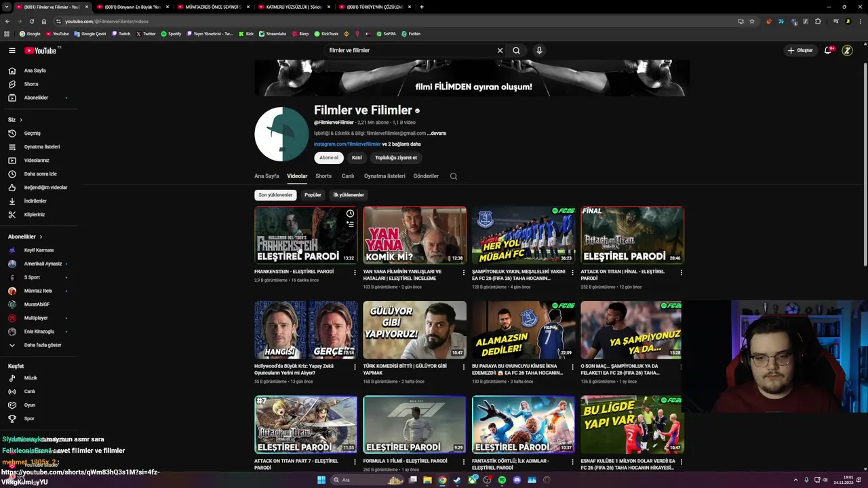The image size is (868, 488).
Task: Open the Twitch bookmark
Action: tap(121, 33)
